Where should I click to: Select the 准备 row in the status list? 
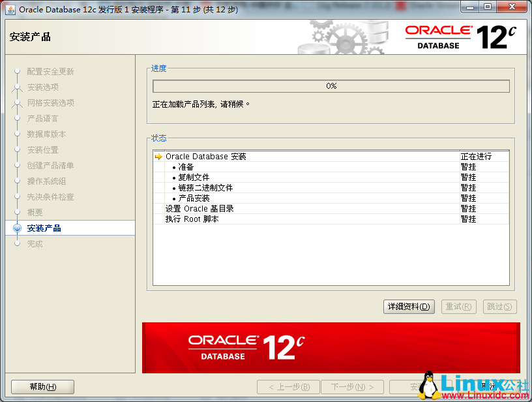[x=185, y=166]
